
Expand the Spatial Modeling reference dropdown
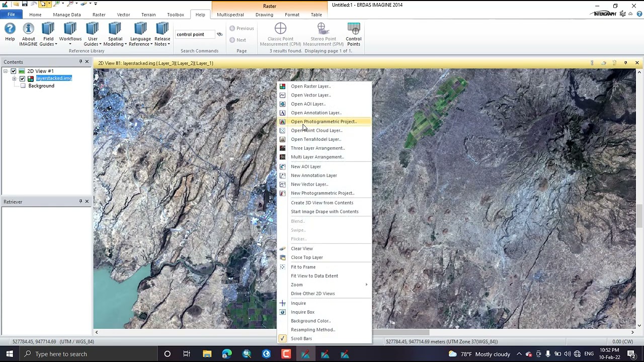coord(115,34)
